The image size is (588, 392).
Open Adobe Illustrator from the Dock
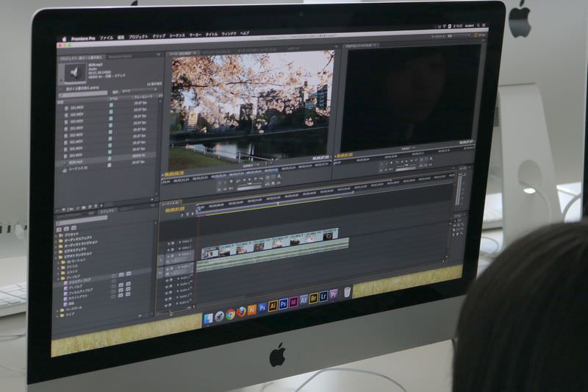click(273, 305)
